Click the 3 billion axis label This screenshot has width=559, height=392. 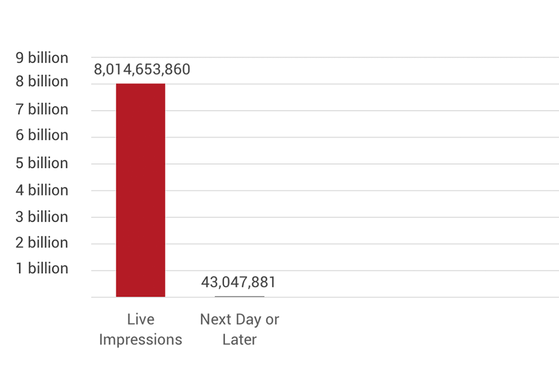[42, 217]
